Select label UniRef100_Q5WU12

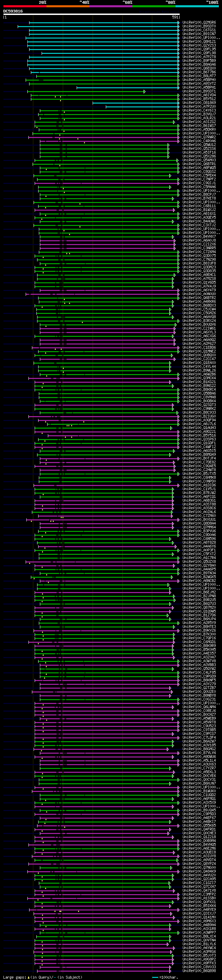click(x=199, y=145)
